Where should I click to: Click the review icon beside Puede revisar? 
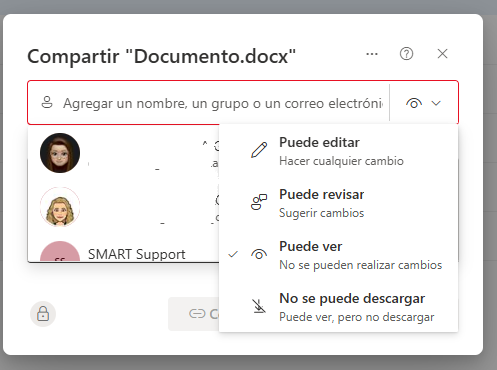259,202
